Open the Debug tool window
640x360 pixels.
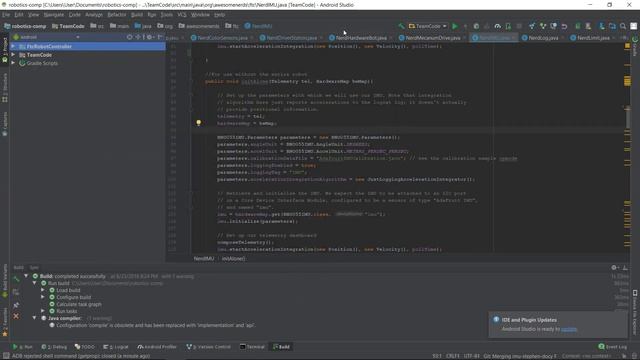pos(54,347)
